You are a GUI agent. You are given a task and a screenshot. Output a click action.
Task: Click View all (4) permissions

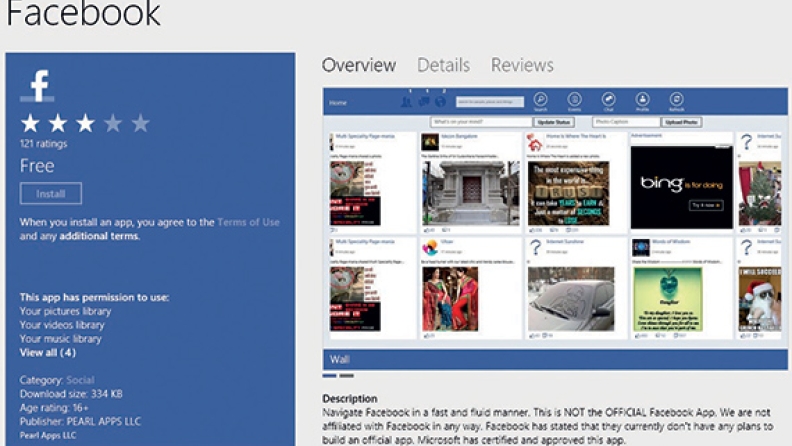(47, 353)
